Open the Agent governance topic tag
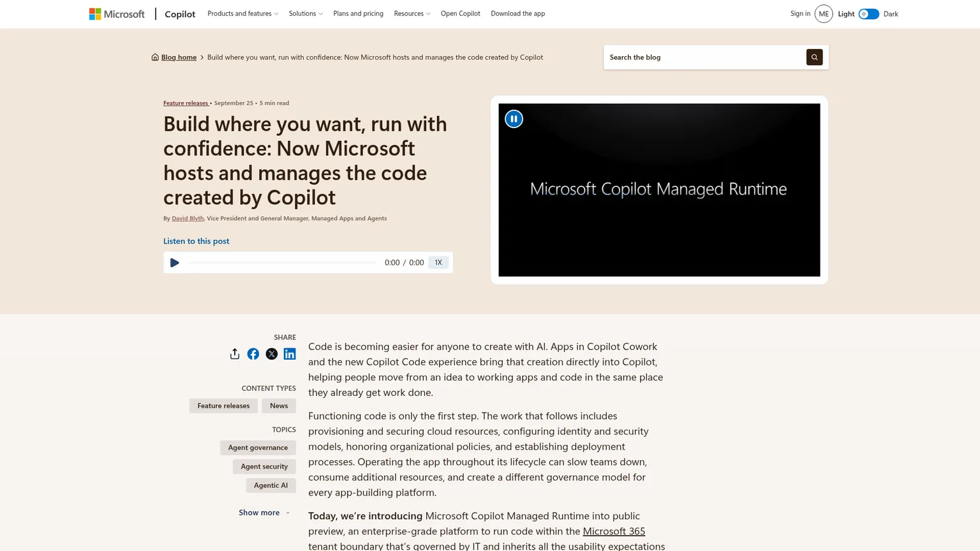The image size is (980, 551). [258, 448]
